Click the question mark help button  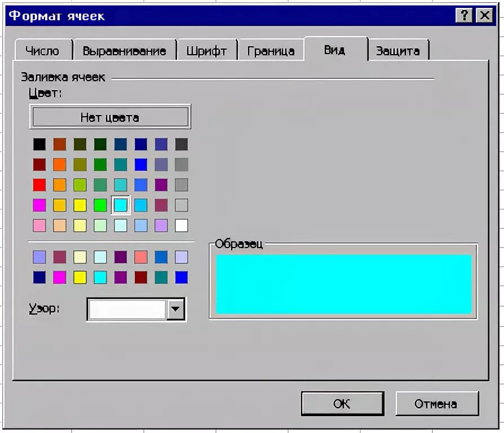pyautogui.click(x=464, y=15)
